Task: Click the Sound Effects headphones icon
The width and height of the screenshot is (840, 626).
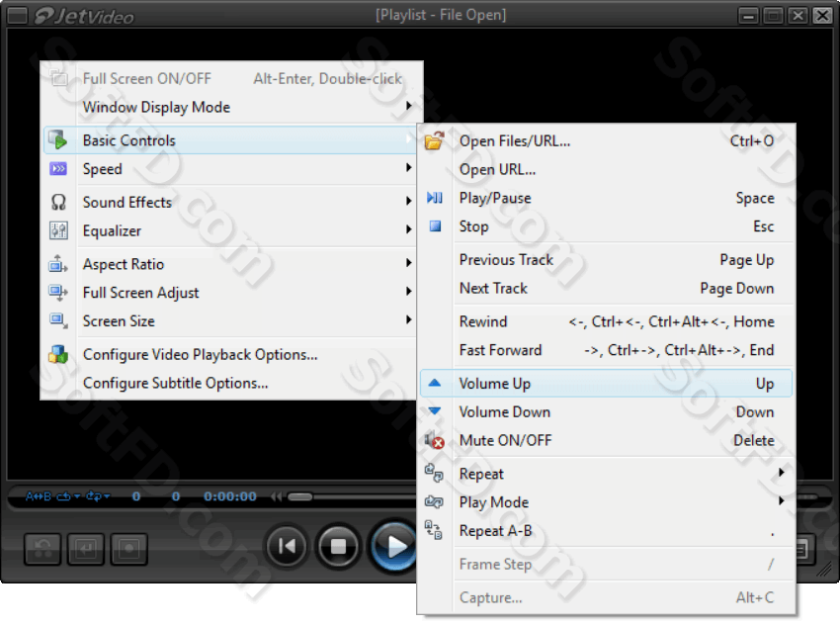Action: 58,202
